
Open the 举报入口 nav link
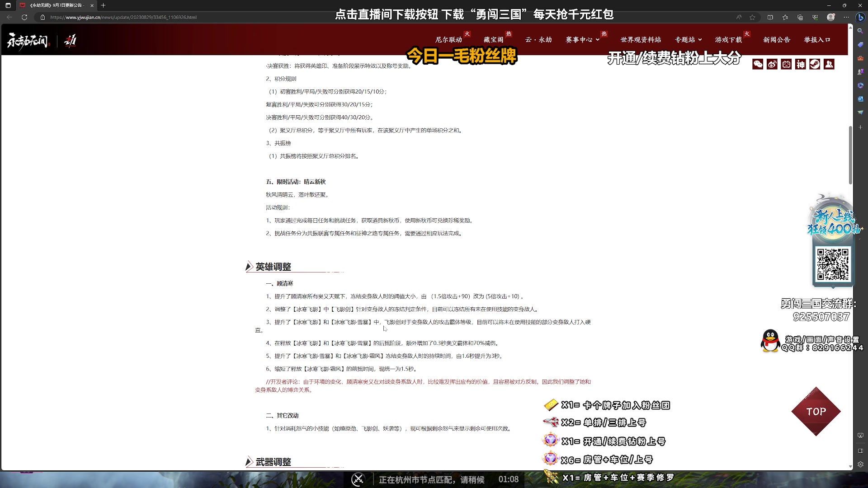pos(817,40)
